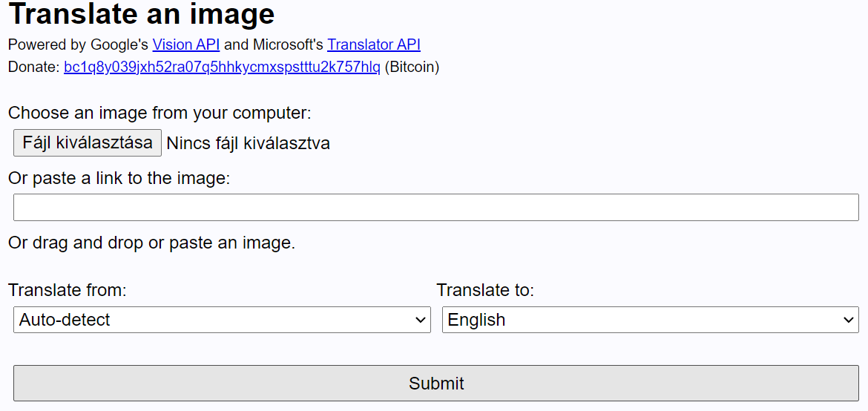Click the "Donate:" text
The image size is (868, 411).
(x=33, y=68)
